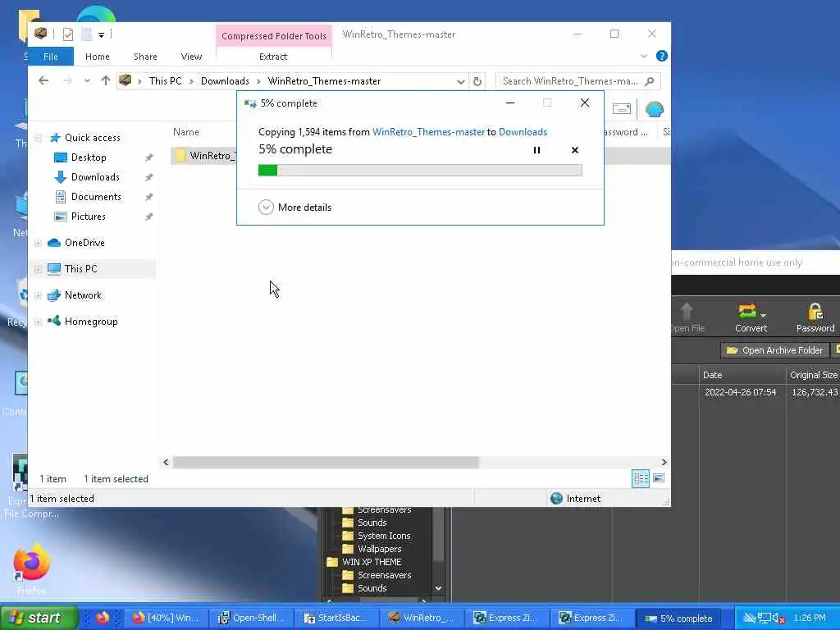Select This PC in the address breadcrumb
Viewport: 840px width, 630px height.
pos(166,81)
